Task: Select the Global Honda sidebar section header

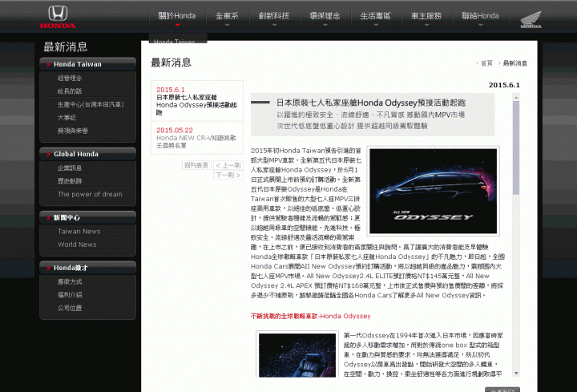Action: tap(87, 154)
